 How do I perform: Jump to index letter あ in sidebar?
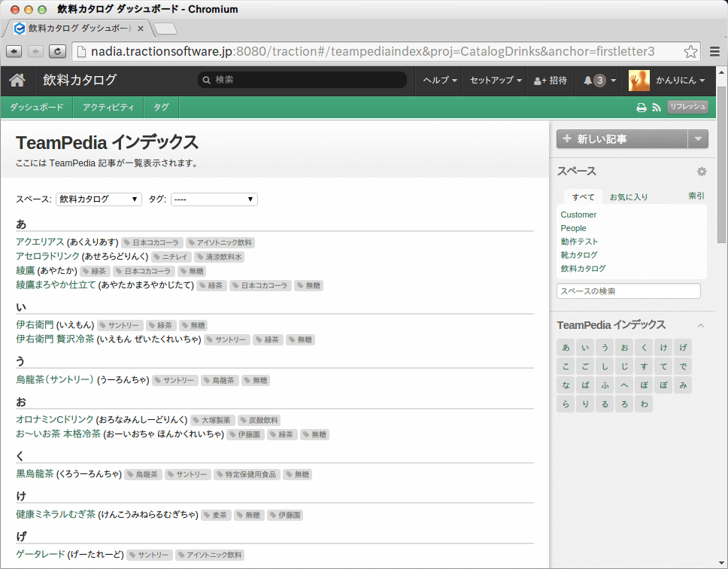click(x=566, y=348)
